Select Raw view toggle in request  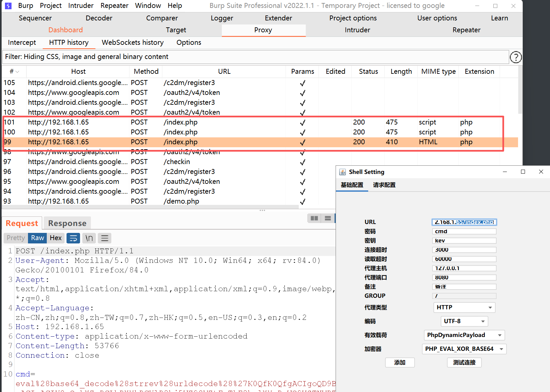(x=38, y=238)
